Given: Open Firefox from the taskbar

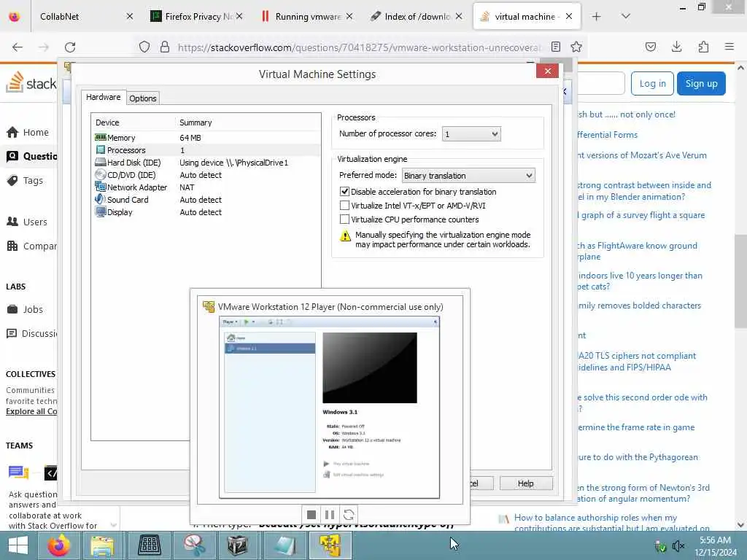Looking at the screenshot, I should point(59,545).
